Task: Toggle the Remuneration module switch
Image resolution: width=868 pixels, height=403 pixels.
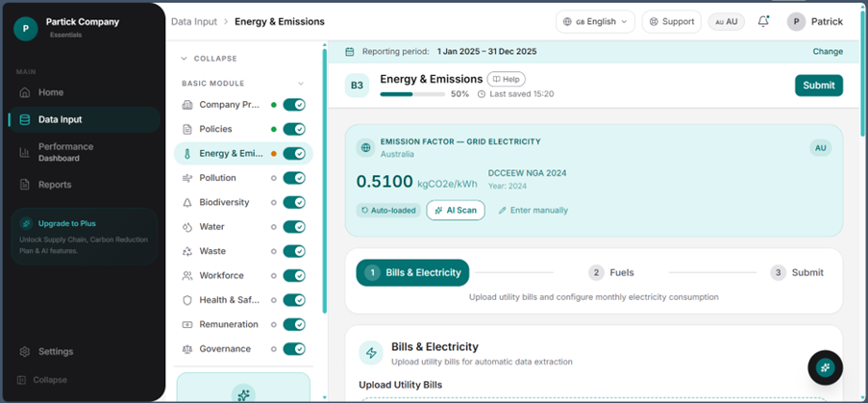Action: [x=294, y=324]
